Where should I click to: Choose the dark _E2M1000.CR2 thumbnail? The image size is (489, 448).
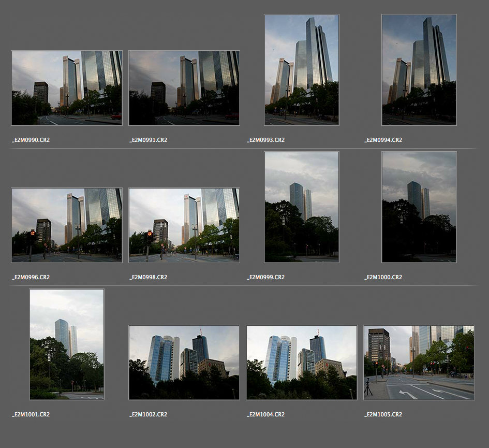[x=419, y=207]
